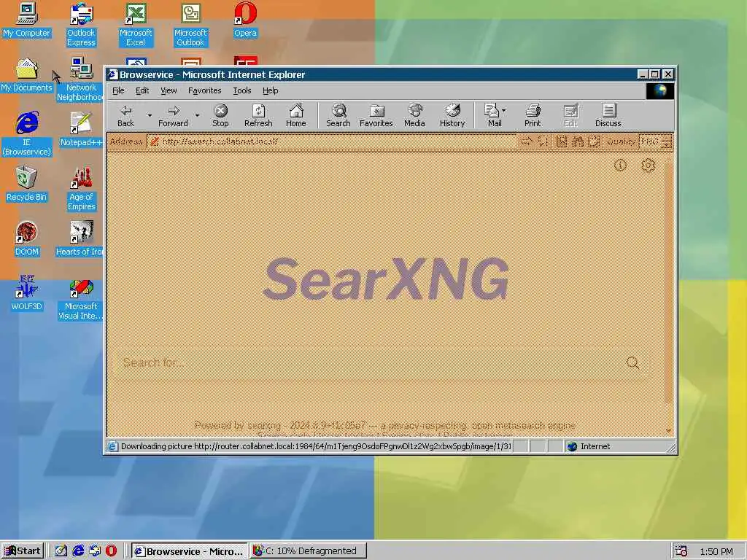Select the Microsoft Outlook desktop icon
747x560 pixels.
[x=190, y=25]
